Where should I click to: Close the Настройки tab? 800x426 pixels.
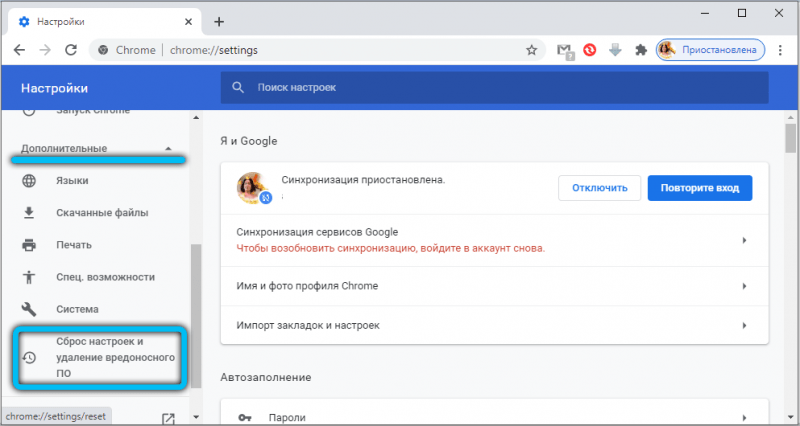[188, 22]
